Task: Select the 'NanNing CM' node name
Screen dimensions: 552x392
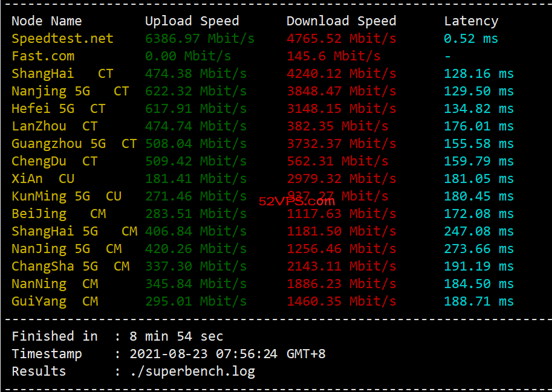Action: (x=54, y=284)
